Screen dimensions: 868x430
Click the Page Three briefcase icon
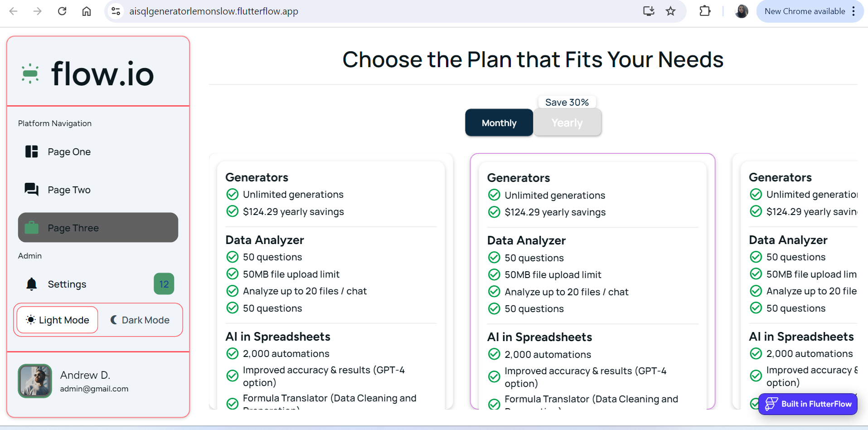click(x=32, y=228)
